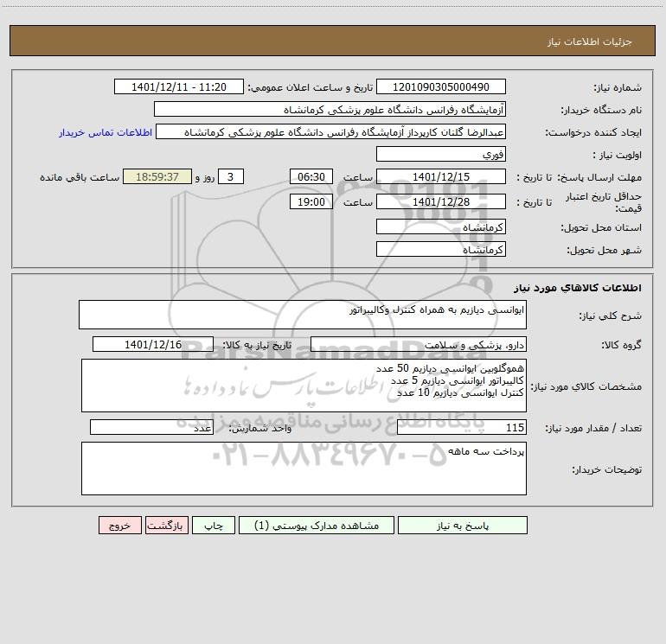Click goods group field دارو، پزشکی و سلامت
Viewport: 666px width, 644px height.
(419, 344)
